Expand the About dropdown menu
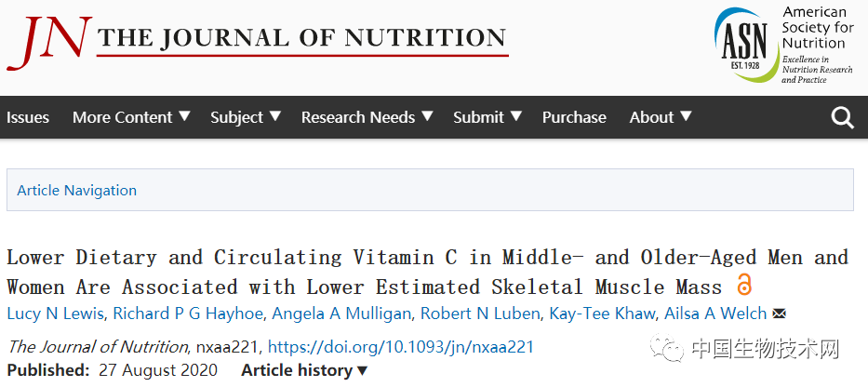The image size is (868, 387). point(661,117)
